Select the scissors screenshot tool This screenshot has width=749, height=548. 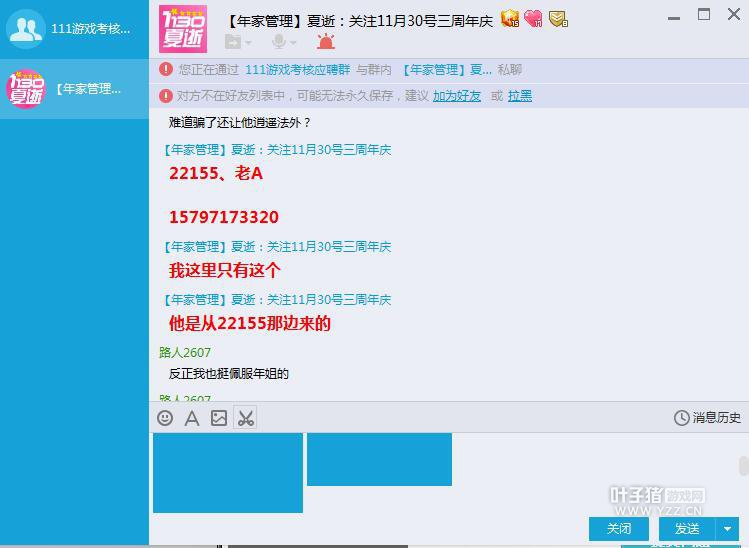click(245, 418)
